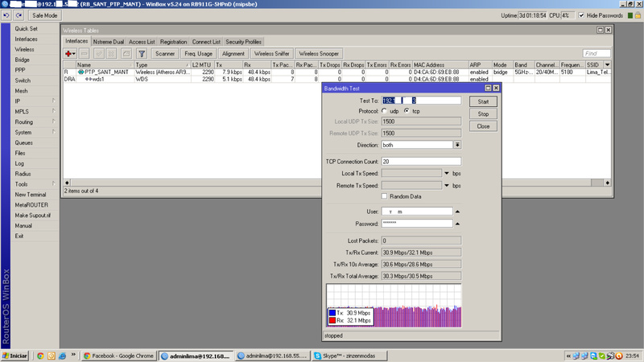Click the Freq. Usage button

[x=198, y=53]
